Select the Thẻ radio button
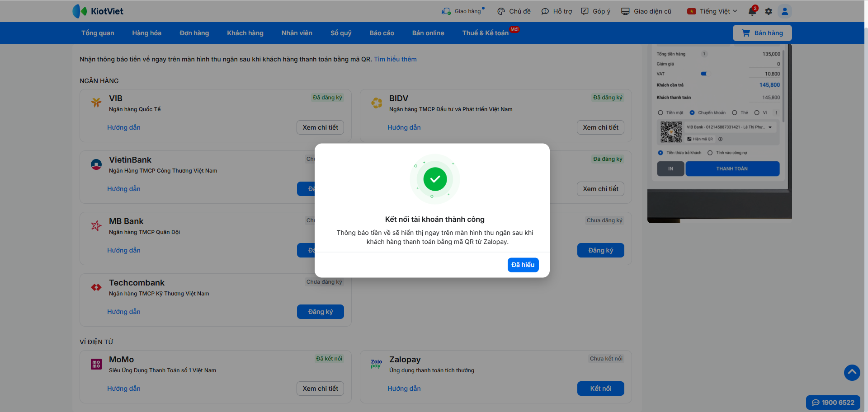Image resolution: width=868 pixels, height=412 pixels. 734,113
